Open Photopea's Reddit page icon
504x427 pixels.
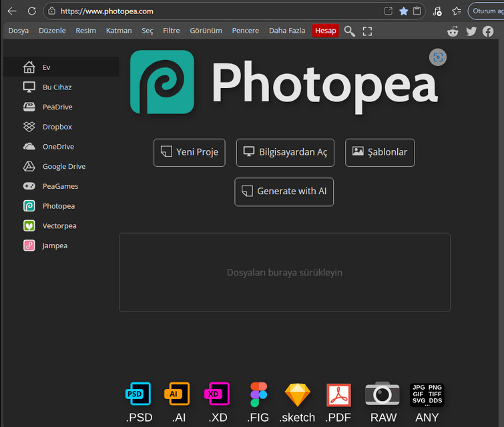click(x=453, y=31)
